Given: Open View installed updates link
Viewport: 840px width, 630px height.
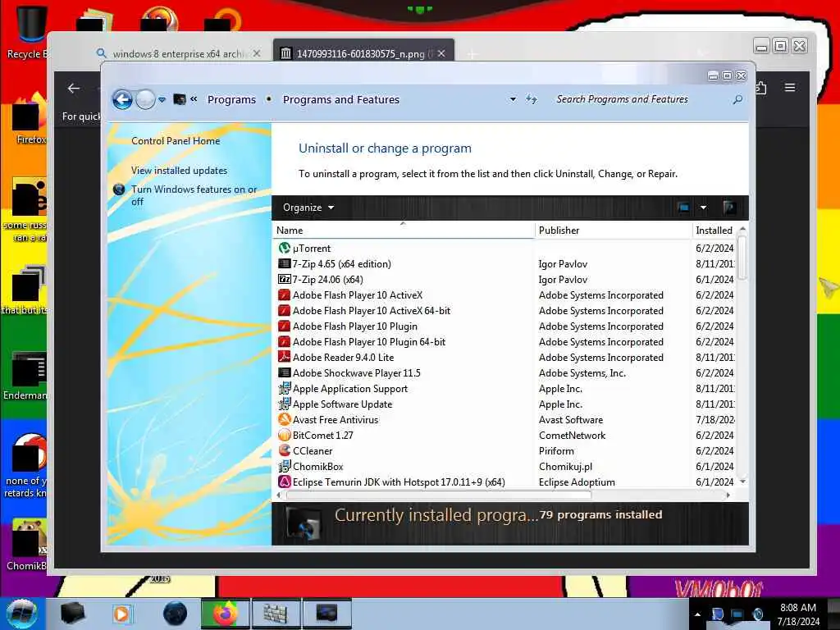Looking at the screenshot, I should [179, 171].
